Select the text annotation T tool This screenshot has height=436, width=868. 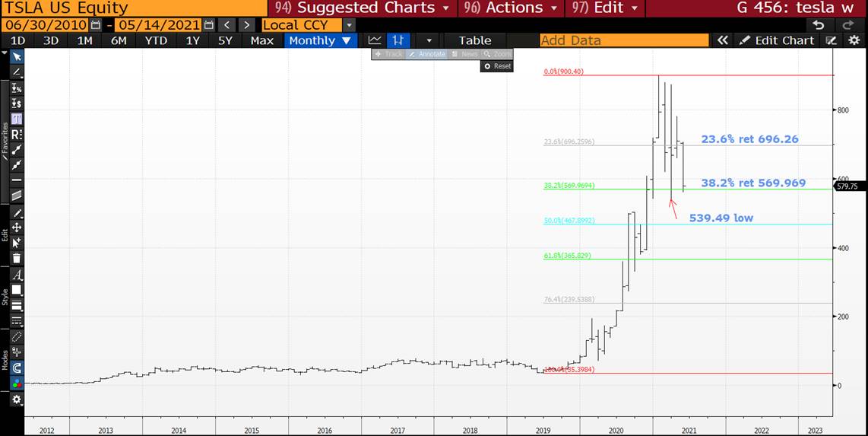[x=17, y=119]
